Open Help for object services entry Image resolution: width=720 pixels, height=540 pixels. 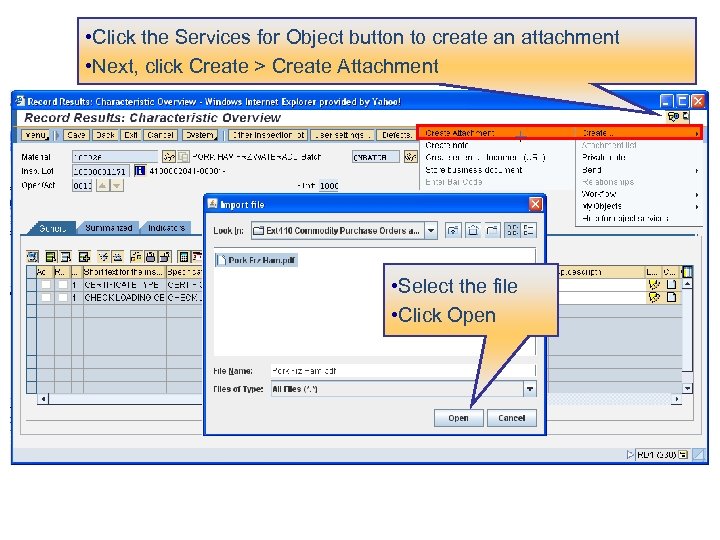pyautogui.click(x=639, y=219)
